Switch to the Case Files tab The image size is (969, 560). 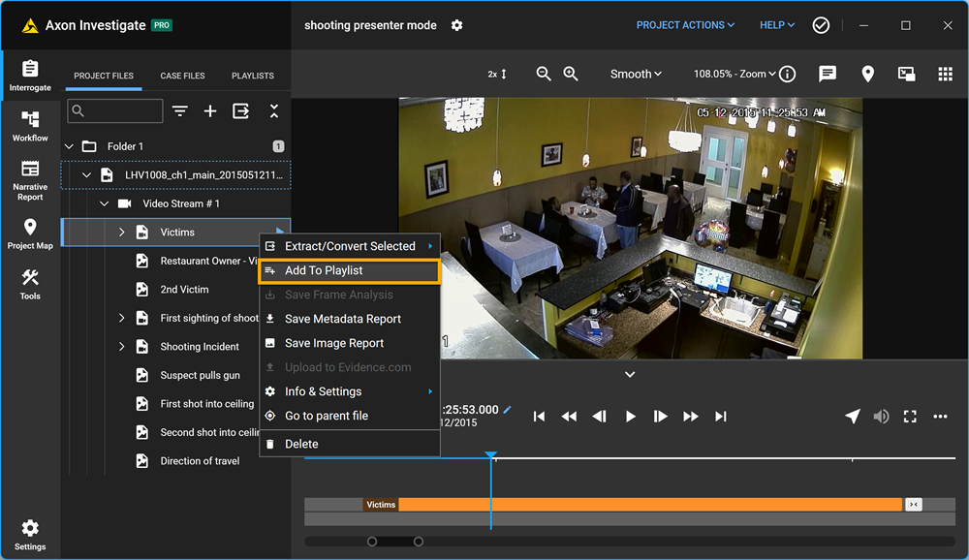point(182,76)
